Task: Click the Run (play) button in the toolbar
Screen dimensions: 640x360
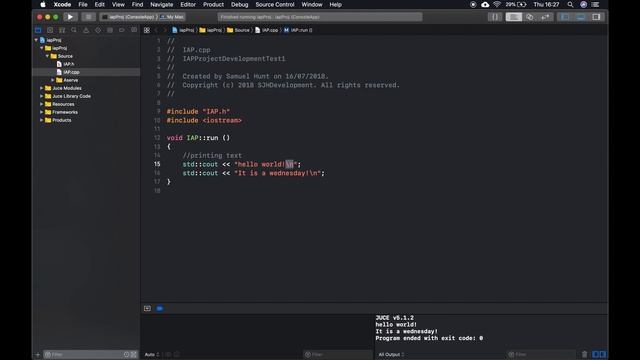Action: [x=70, y=17]
